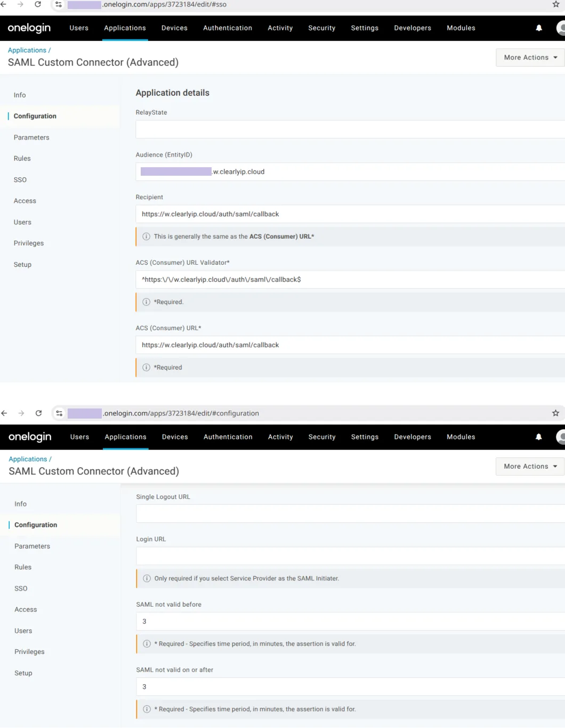Reload the page in the #sso browser window
The height and width of the screenshot is (728, 565).
(38, 4)
